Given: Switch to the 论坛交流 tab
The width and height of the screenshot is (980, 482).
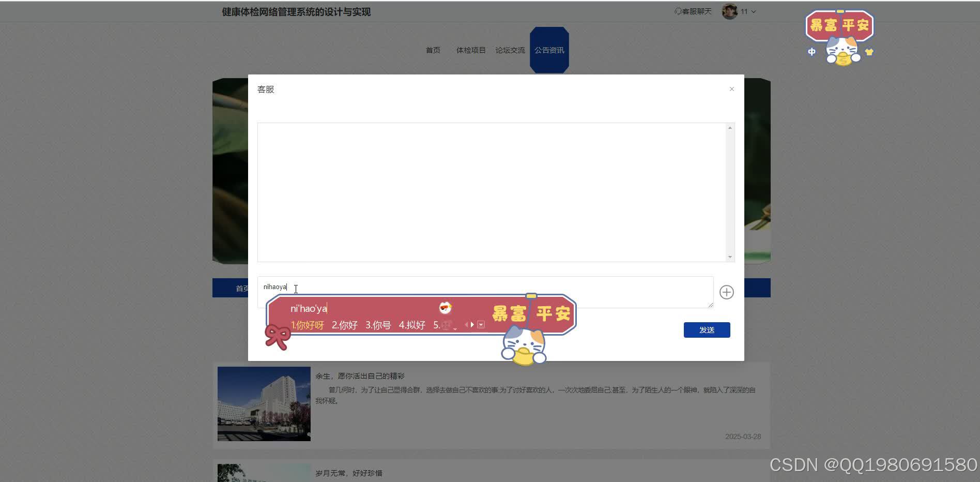Looking at the screenshot, I should tap(510, 50).
